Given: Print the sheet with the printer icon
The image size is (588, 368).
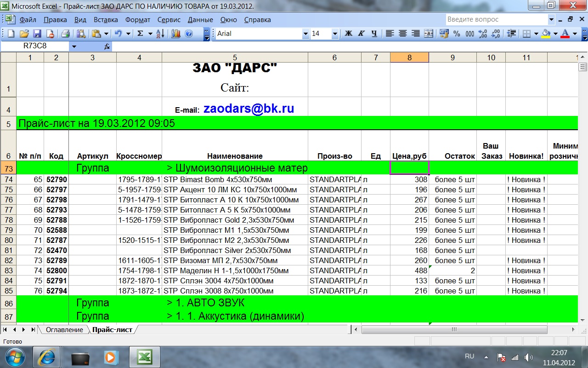Looking at the screenshot, I should pos(65,34).
